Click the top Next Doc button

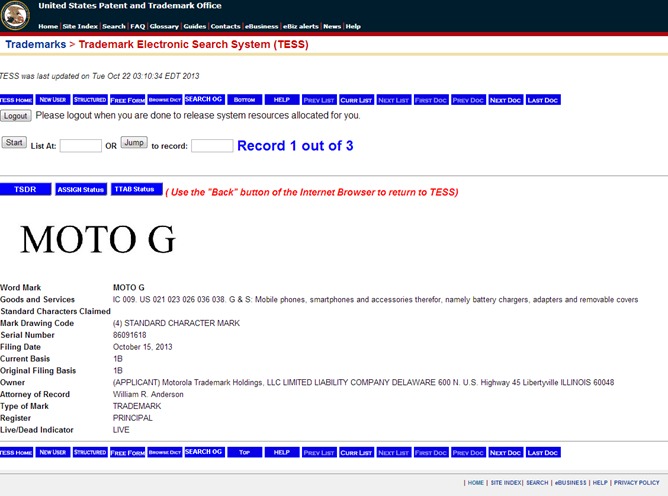coord(506,100)
